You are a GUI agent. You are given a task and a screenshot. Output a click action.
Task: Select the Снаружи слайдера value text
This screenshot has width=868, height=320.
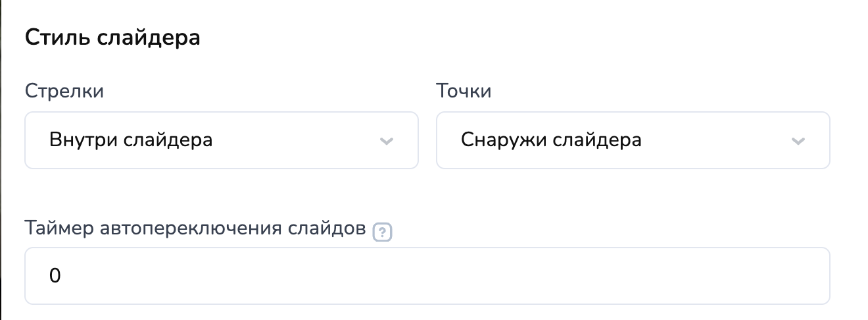pos(551,140)
